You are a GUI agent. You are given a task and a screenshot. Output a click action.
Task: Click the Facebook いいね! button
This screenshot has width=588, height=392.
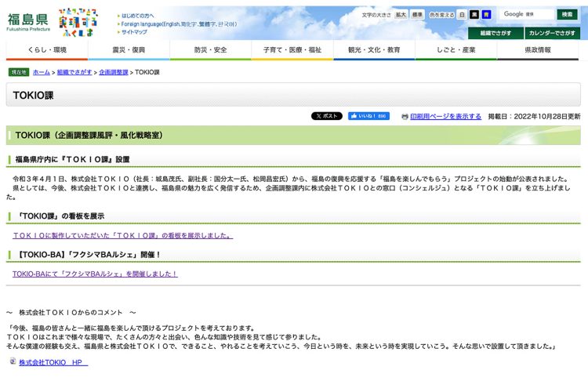(368, 116)
